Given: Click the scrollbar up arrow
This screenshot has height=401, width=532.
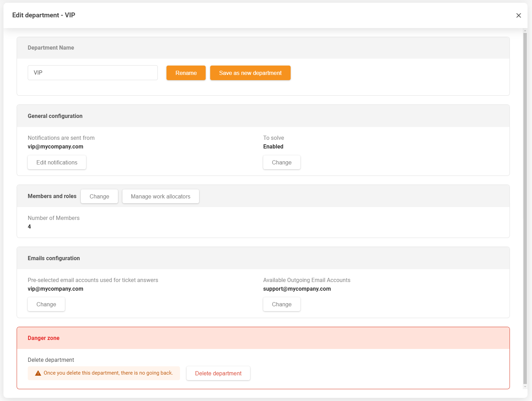Looking at the screenshot, I should pyautogui.click(x=525, y=31).
